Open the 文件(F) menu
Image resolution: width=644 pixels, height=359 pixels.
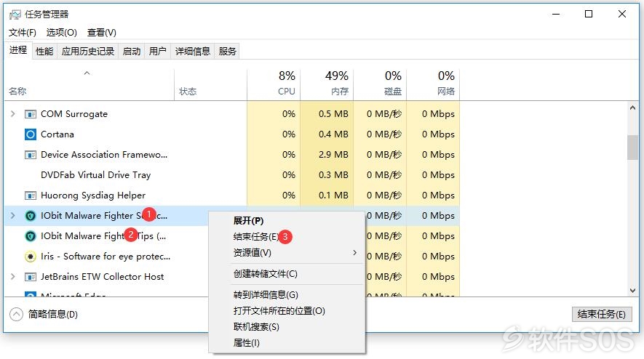pyautogui.click(x=22, y=33)
